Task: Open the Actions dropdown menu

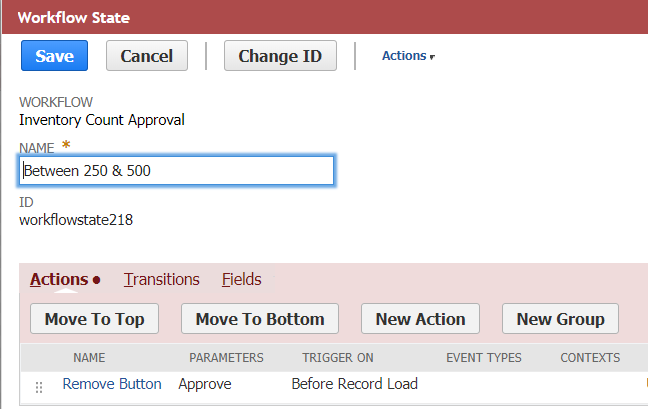Action: point(408,56)
